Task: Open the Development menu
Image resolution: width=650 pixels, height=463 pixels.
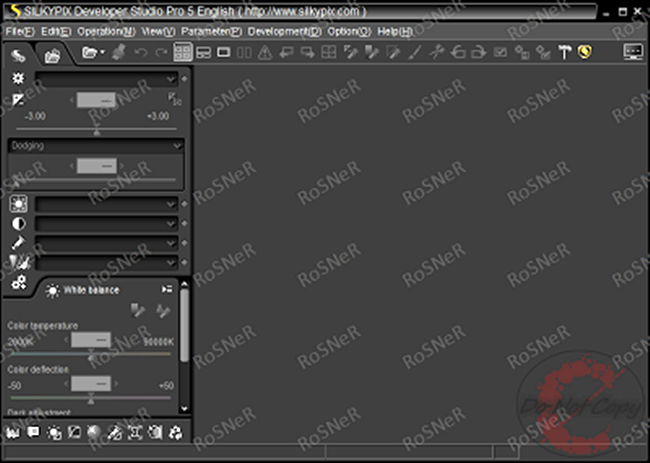Action: [x=284, y=31]
